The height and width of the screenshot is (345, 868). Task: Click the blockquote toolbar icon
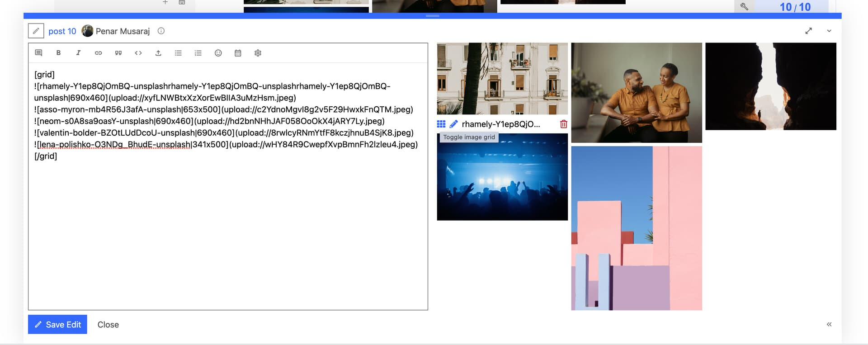(118, 53)
